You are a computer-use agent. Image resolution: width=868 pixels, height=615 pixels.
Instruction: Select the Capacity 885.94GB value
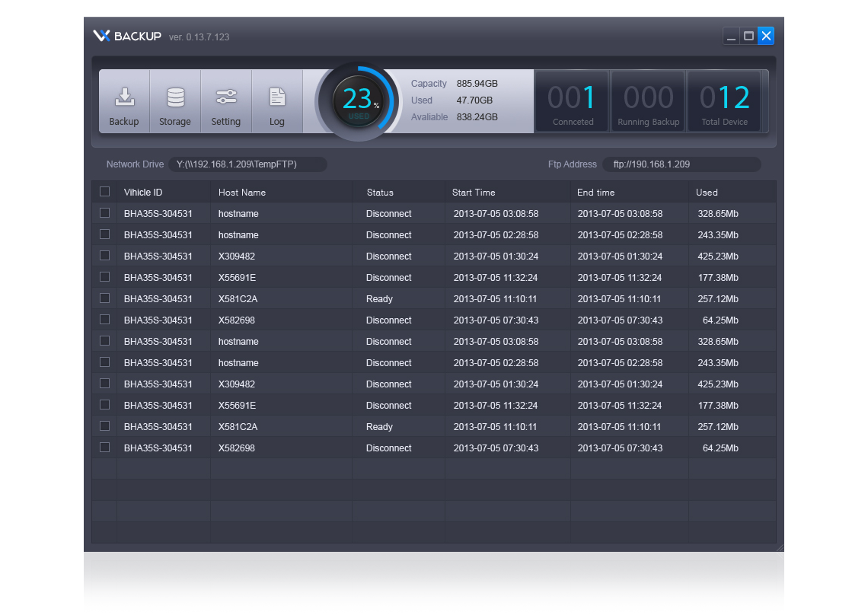(x=477, y=84)
